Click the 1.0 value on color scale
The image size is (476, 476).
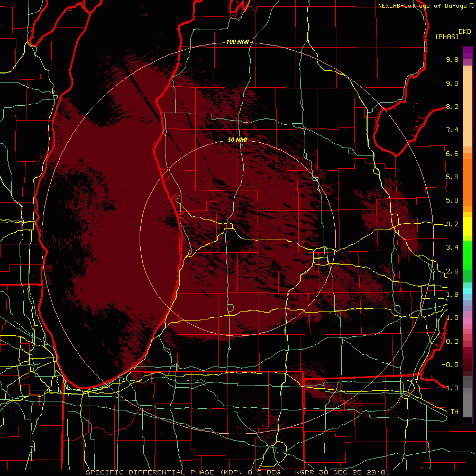click(452, 318)
